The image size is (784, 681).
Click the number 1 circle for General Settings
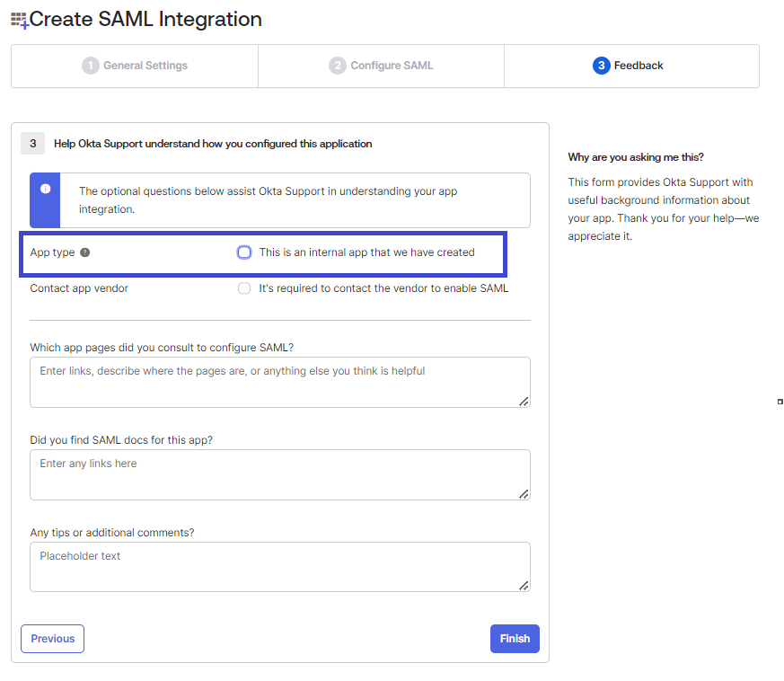pyautogui.click(x=90, y=66)
